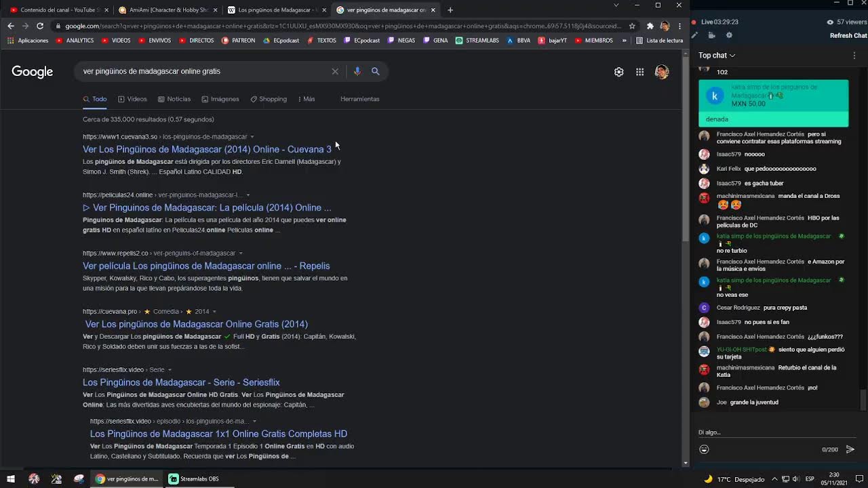Switch to the Los pingüinos de Madagascar wiki tab
868x488 pixels.
coord(277,10)
